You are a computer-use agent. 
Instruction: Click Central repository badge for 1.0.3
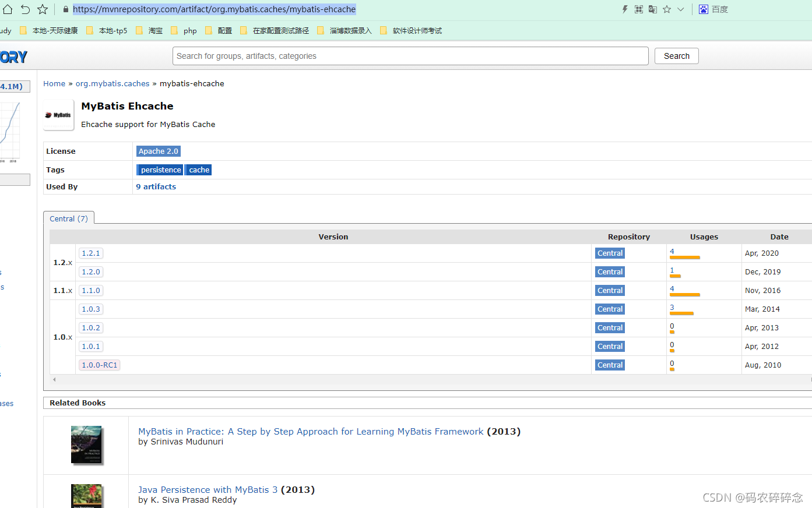(x=610, y=309)
